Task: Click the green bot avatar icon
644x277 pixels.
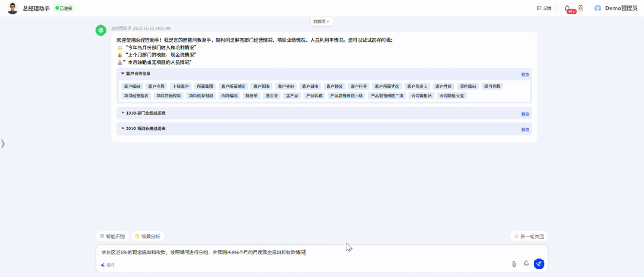Action: (x=101, y=30)
